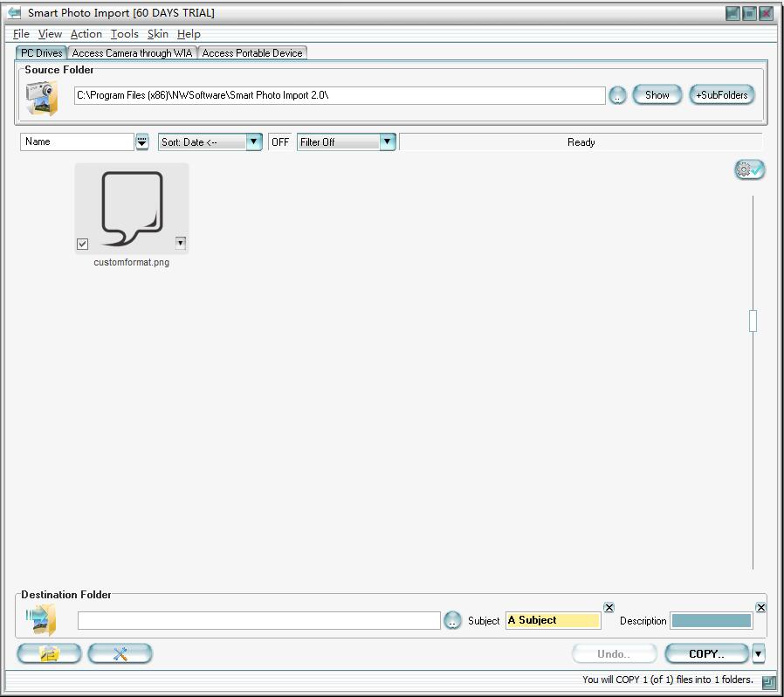Click the Destination Folder icon
Image resolution: width=784 pixels, height=697 pixels.
[41, 620]
